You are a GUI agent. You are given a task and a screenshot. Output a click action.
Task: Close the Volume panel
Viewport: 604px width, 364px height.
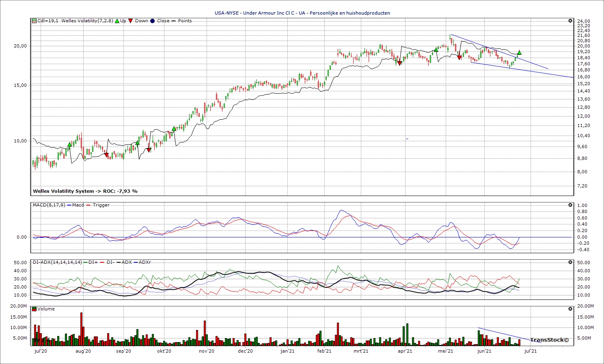tap(570, 309)
